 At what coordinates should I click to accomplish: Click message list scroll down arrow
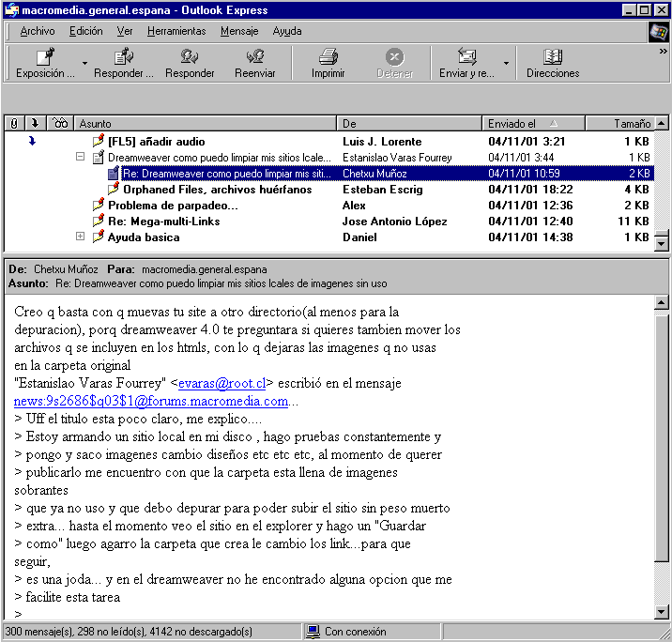662,244
